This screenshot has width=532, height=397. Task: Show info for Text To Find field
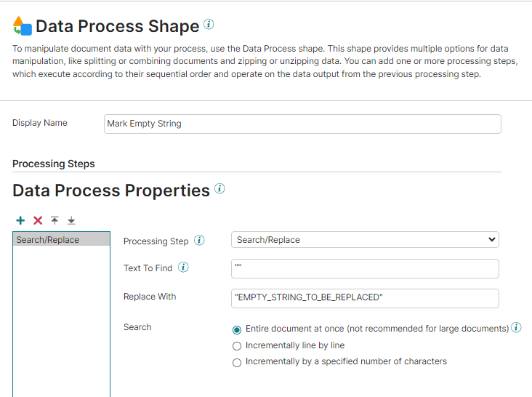(x=183, y=268)
